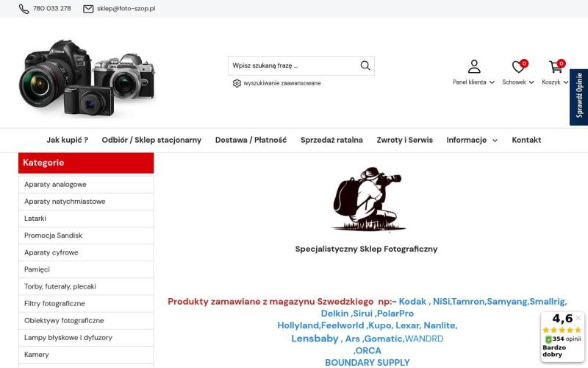
Task: Go to Dostawa / Płatność page
Action: point(251,140)
